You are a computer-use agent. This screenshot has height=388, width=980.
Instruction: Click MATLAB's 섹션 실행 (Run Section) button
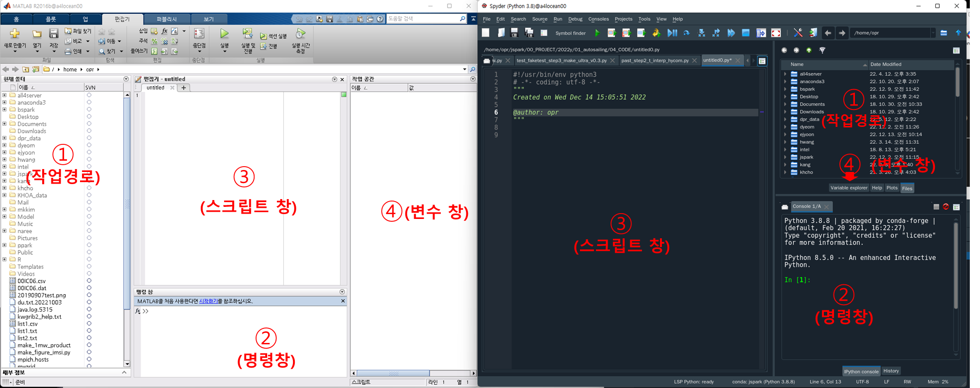(x=273, y=36)
